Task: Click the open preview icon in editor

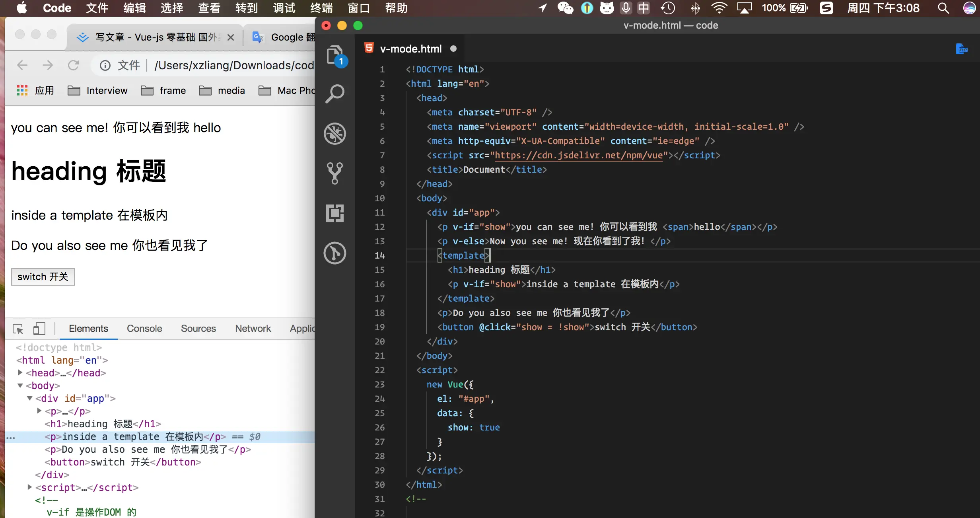Action: [961, 49]
